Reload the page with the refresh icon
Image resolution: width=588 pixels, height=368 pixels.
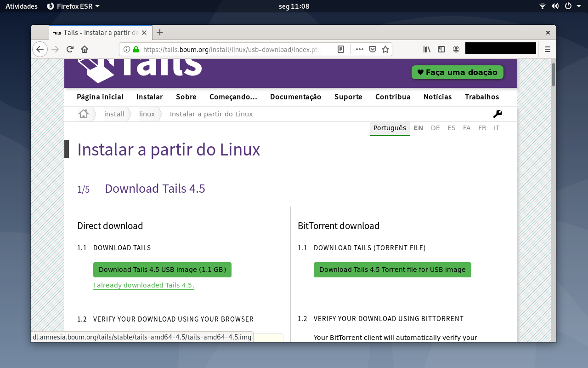[x=70, y=49]
